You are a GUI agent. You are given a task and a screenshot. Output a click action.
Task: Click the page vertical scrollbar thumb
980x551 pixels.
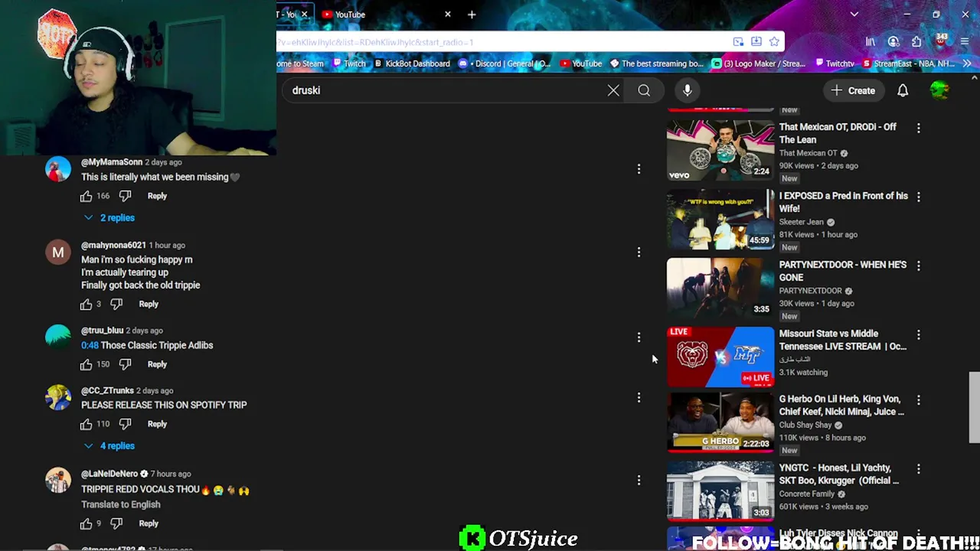point(974,407)
